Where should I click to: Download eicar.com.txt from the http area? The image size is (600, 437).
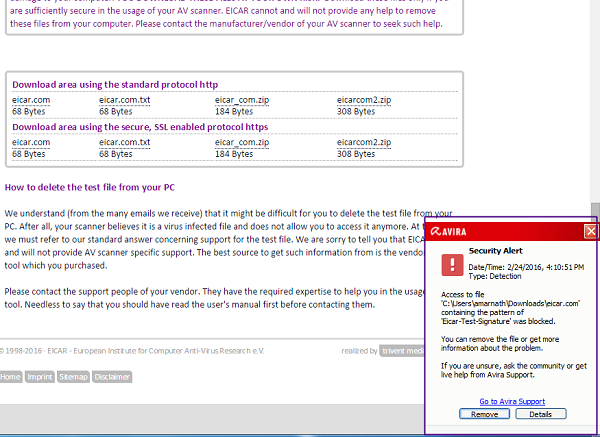click(x=124, y=100)
